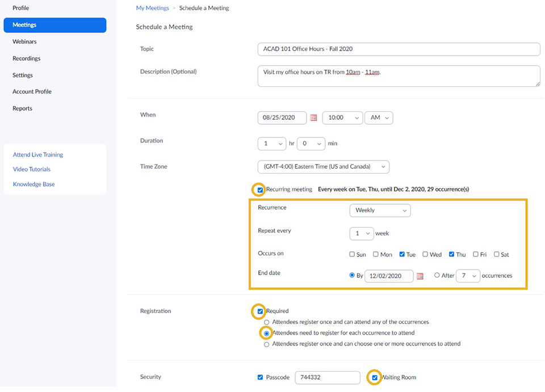Viewport: 545px width, 392px height.
Task: Check the Mon day checkbox
Action: point(375,254)
